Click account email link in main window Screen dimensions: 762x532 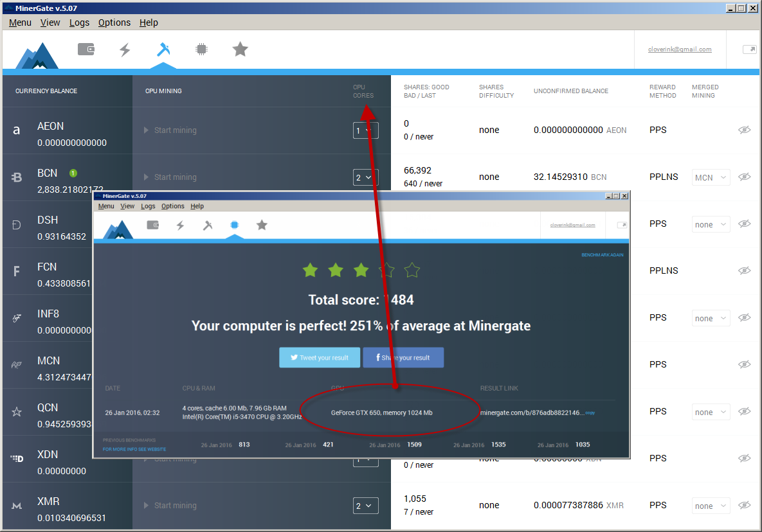coord(680,49)
